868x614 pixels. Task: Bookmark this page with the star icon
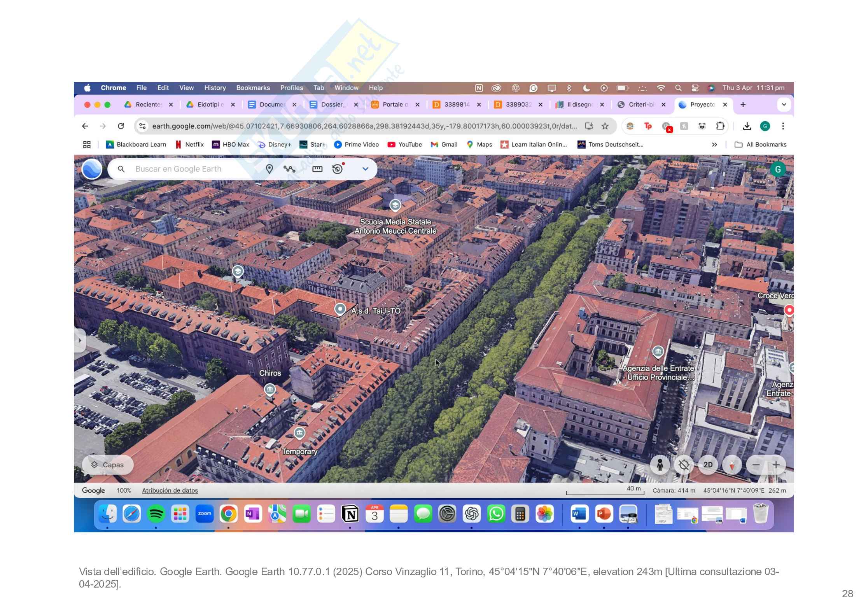point(605,126)
